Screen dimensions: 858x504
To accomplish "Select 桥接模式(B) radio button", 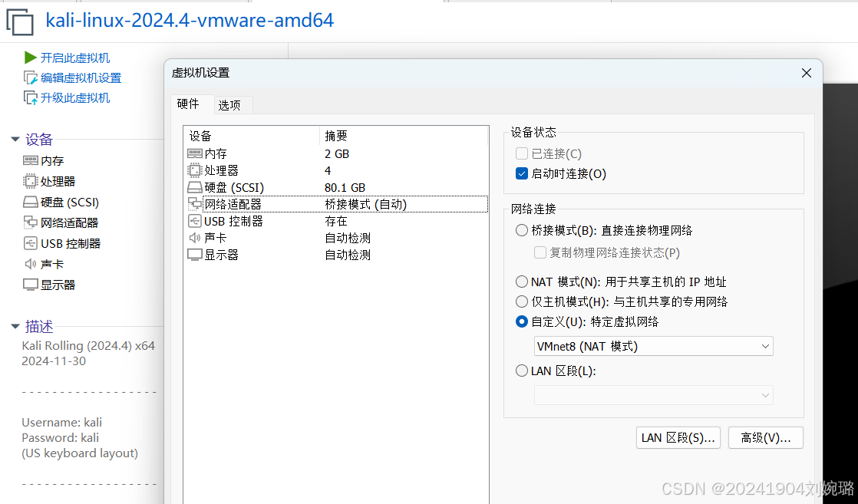I will [x=521, y=230].
